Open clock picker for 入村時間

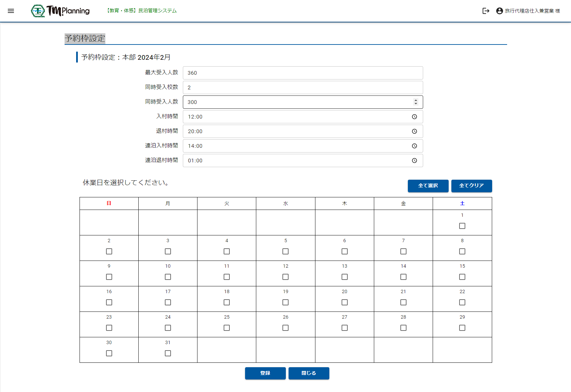click(x=414, y=117)
